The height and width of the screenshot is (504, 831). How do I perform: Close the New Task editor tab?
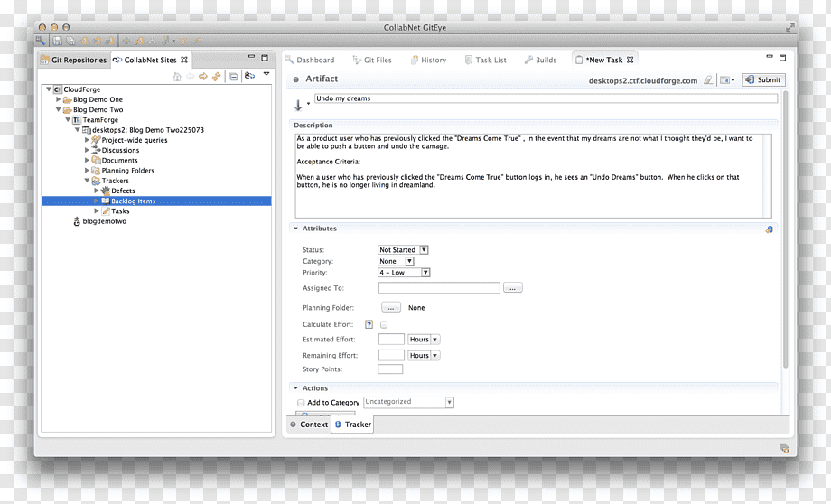click(630, 60)
